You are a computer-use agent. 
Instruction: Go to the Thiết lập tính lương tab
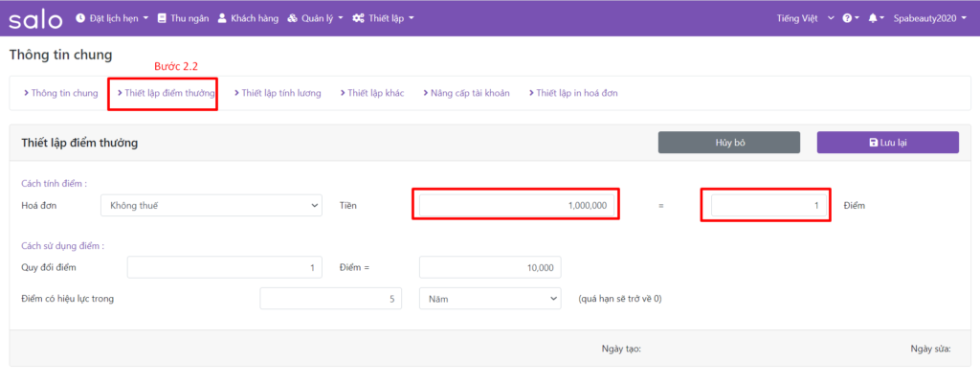point(278,93)
